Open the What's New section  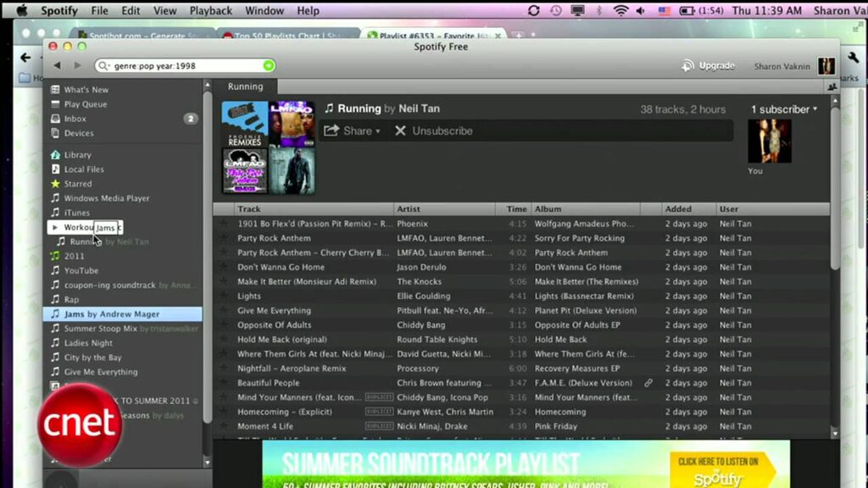coord(86,90)
